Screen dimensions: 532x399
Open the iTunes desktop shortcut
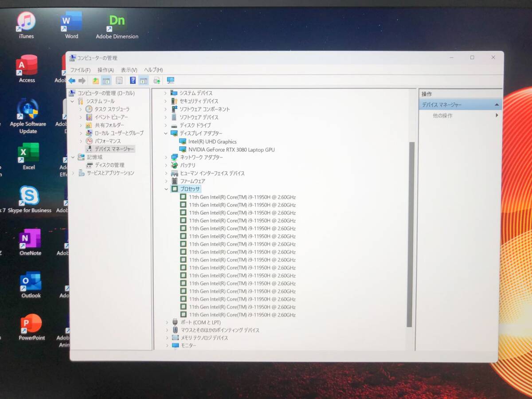point(26,25)
